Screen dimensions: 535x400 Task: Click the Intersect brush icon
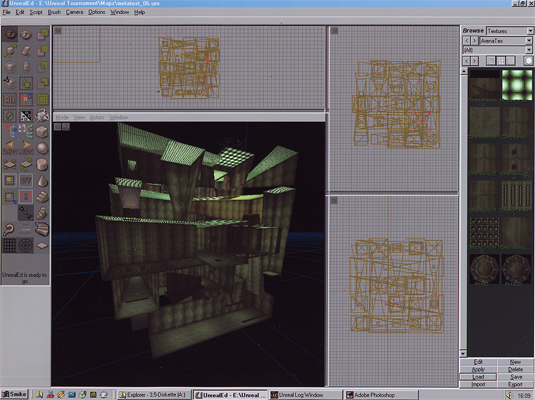point(42,67)
